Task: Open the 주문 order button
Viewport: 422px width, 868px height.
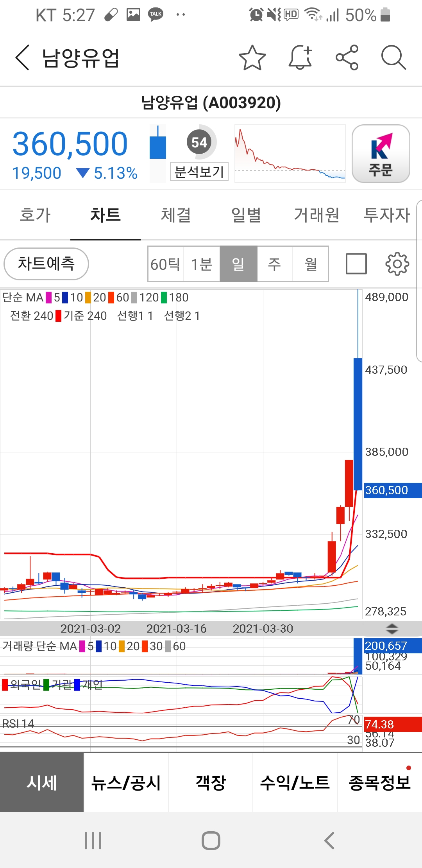Action: point(381,154)
